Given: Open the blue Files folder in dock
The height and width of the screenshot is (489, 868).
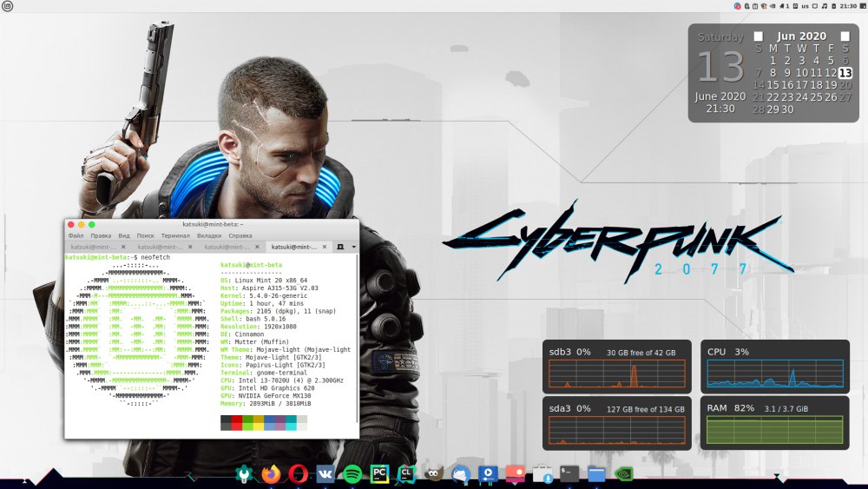Looking at the screenshot, I should [x=596, y=474].
